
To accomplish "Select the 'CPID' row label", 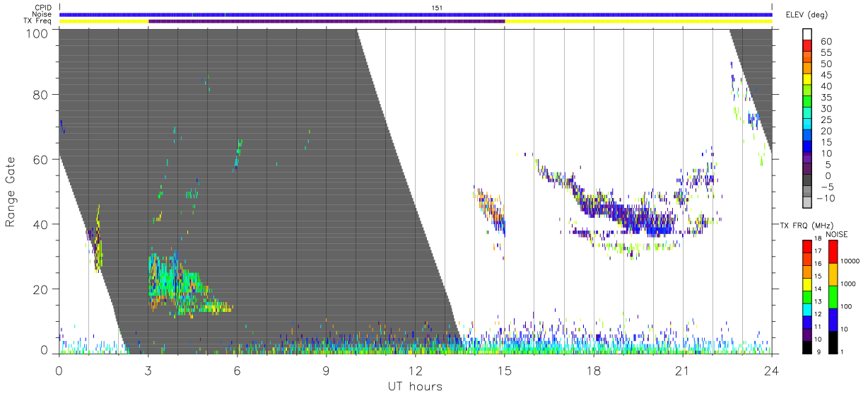I will (42, 8).
